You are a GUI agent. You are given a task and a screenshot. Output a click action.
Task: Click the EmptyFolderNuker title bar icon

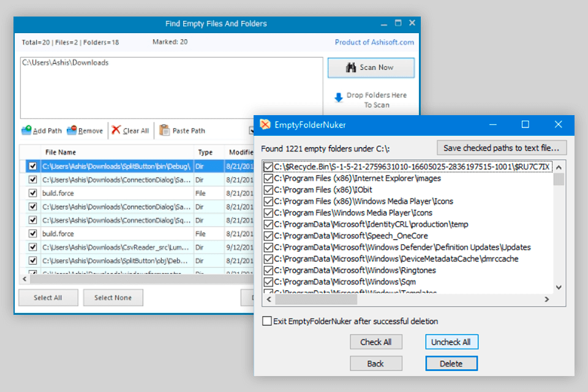265,124
